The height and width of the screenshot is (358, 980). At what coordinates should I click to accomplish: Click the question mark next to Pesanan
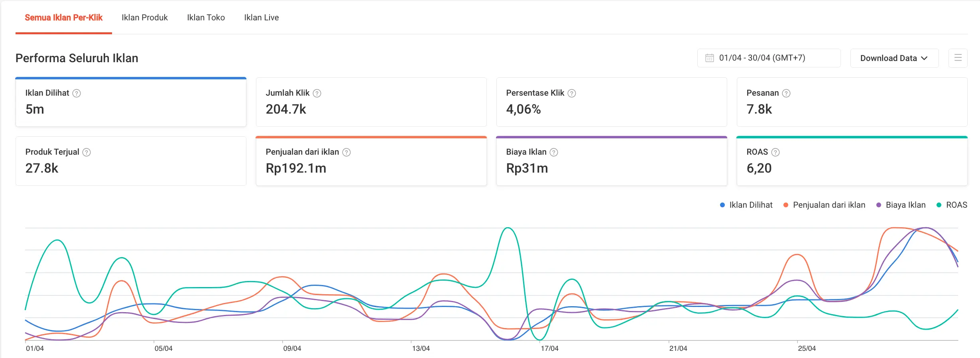786,93
